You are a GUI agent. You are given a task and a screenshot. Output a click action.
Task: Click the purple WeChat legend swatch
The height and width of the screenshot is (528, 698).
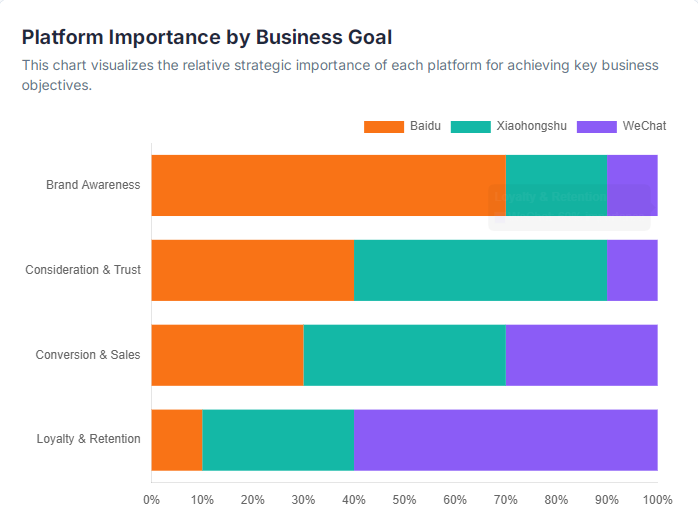(597, 126)
